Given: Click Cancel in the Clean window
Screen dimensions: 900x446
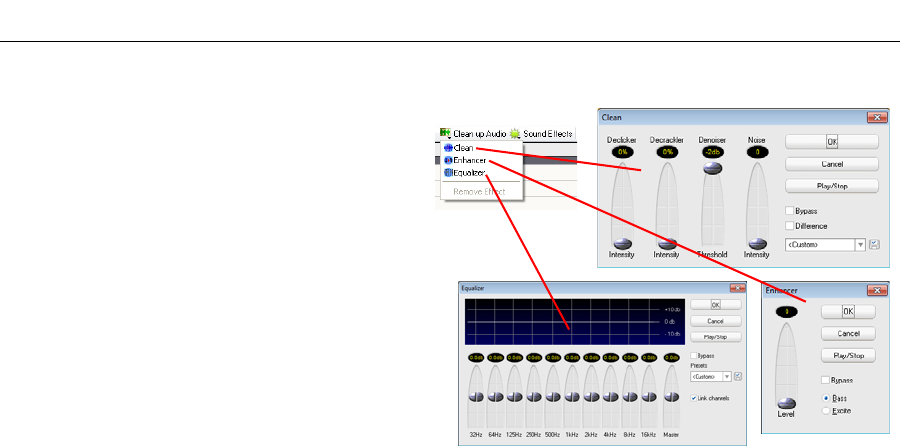Looking at the screenshot, I should (x=832, y=164).
